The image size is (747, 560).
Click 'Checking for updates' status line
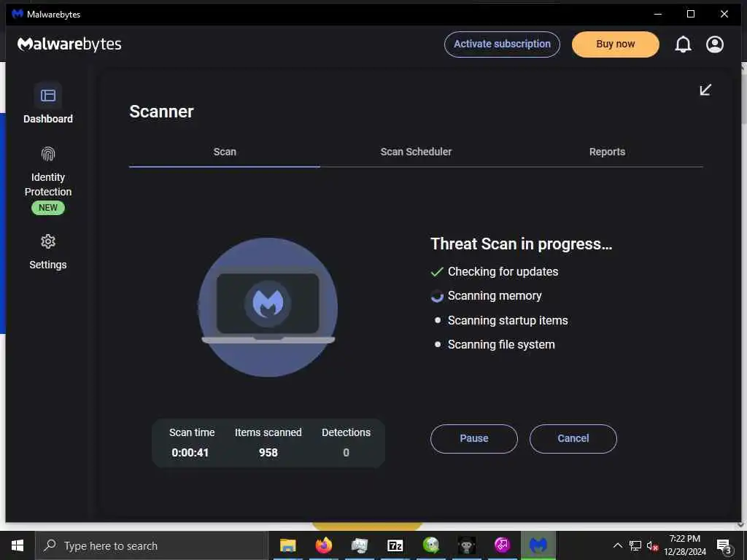(x=503, y=271)
